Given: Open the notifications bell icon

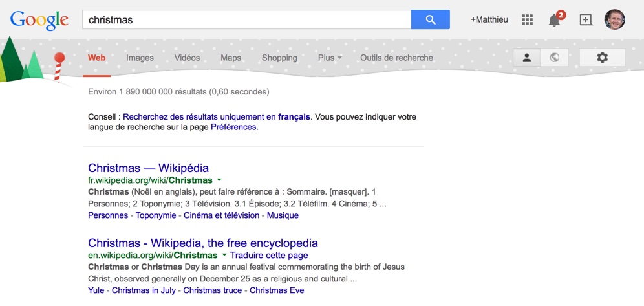Looking at the screenshot, I should point(555,19).
